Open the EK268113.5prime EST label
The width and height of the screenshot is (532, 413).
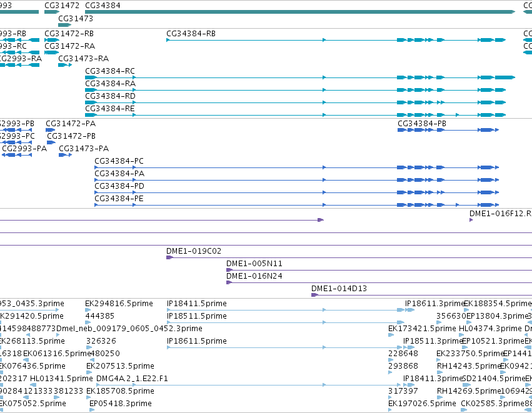coord(33,341)
